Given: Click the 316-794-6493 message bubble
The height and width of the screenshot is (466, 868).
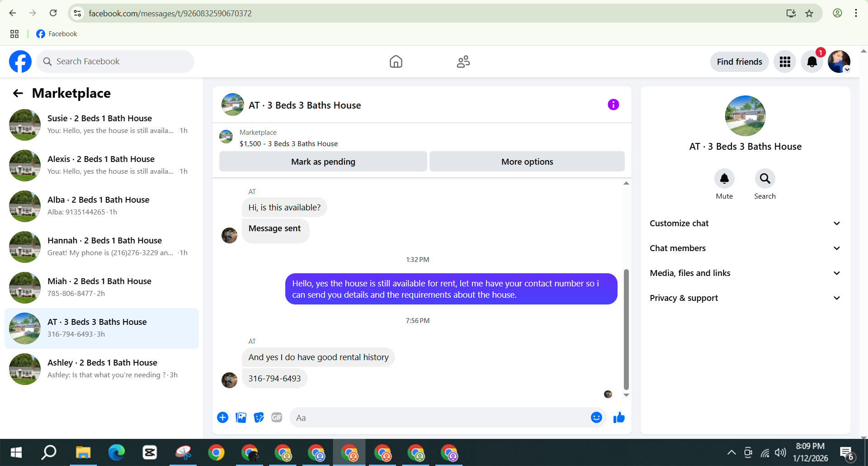Looking at the screenshot, I should (x=274, y=379).
